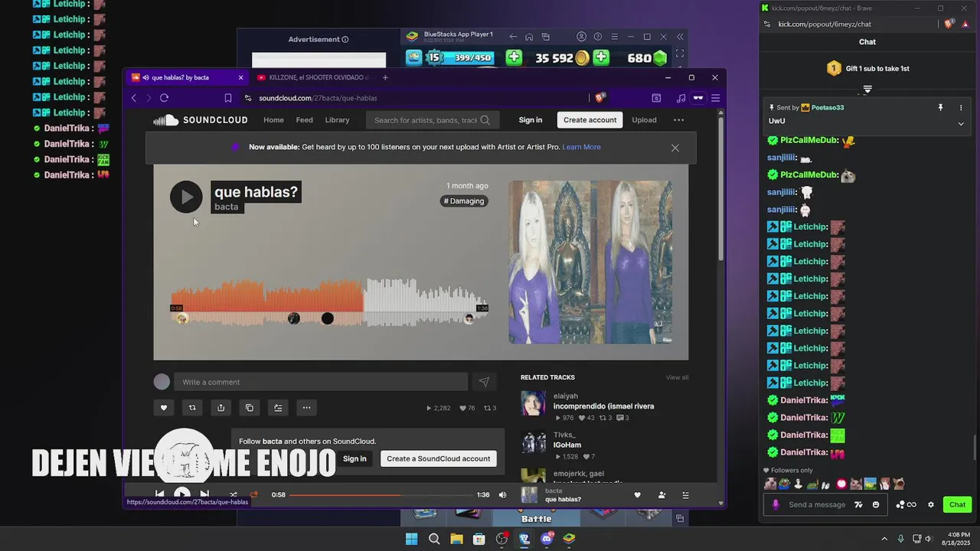Add the track to Next up with the queue icon
The width and height of the screenshot is (980, 551).
tap(278, 408)
